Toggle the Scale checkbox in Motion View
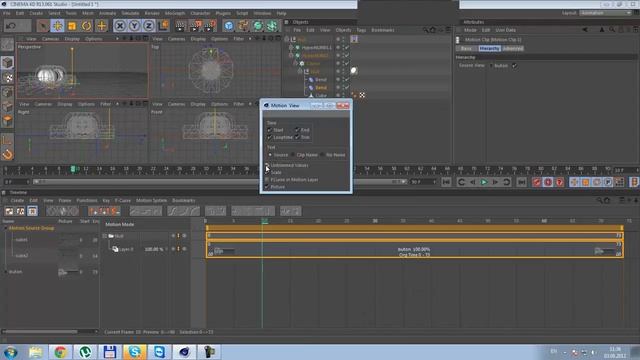The width and height of the screenshot is (640, 360). [x=267, y=173]
